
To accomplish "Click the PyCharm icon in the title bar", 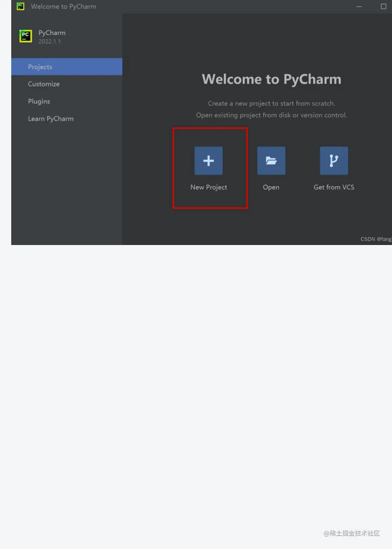I will [x=21, y=6].
